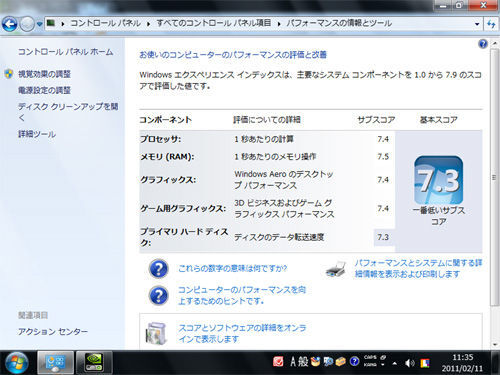Open スコアとソフトウェアの詳細をオンラインで表示 link

(242, 333)
